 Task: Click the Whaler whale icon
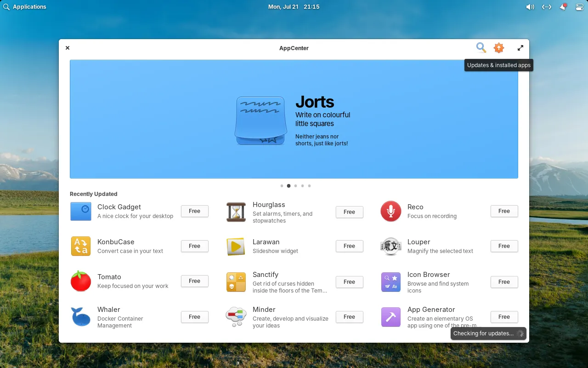tap(81, 317)
